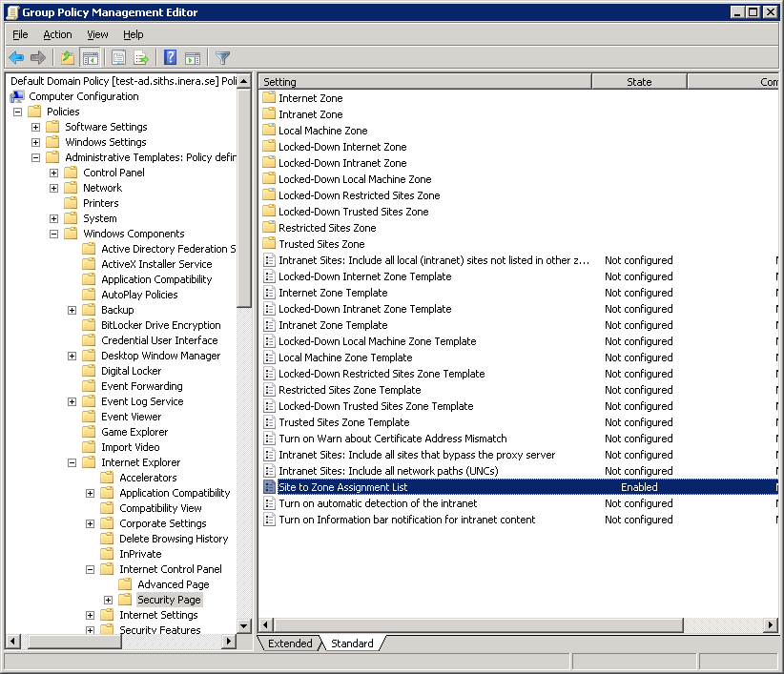Click folder icon next to Advanced Page
Image resolution: width=784 pixels, height=674 pixels.
(x=126, y=584)
